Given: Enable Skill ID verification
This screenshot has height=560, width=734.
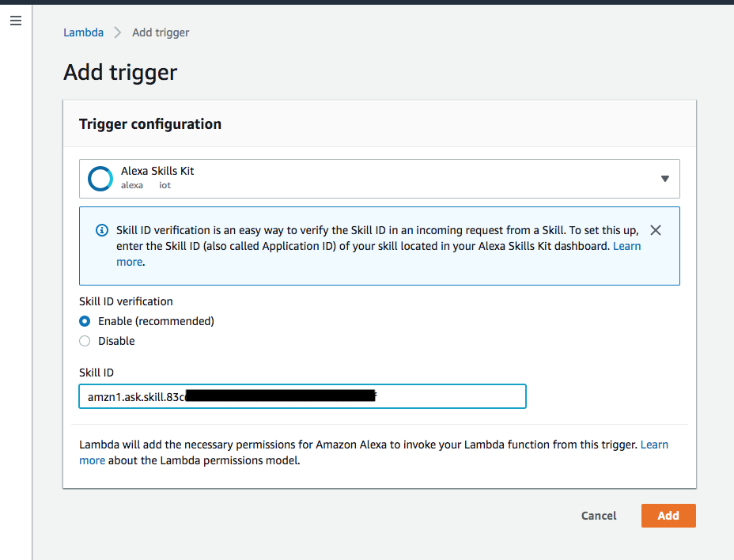Looking at the screenshot, I should coord(85,321).
